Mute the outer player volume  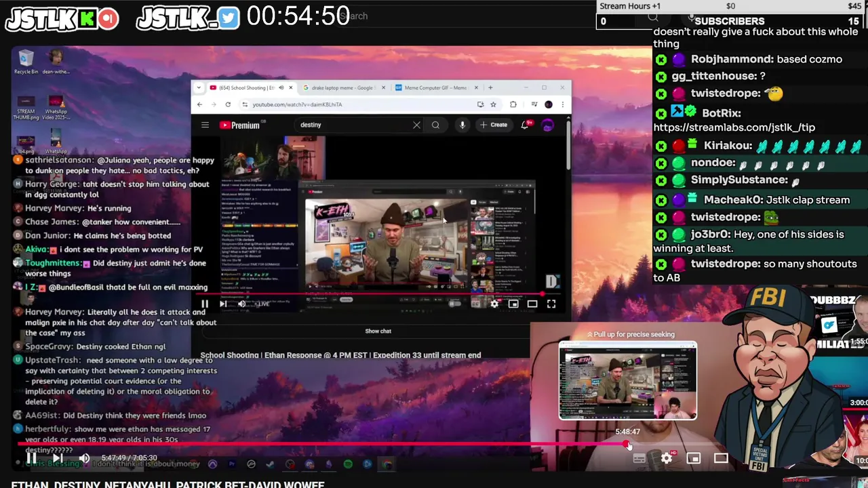(x=84, y=458)
